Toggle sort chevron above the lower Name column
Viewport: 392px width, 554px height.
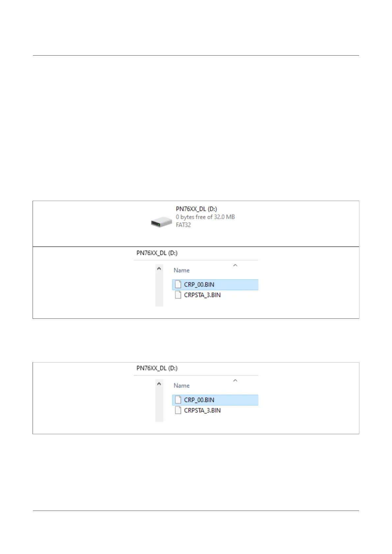[235, 381]
